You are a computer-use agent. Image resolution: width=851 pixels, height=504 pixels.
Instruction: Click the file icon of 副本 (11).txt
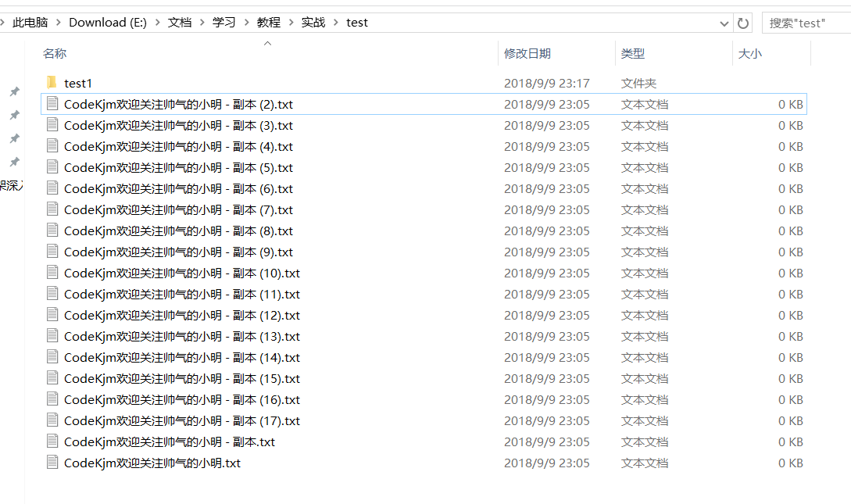coord(52,294)
